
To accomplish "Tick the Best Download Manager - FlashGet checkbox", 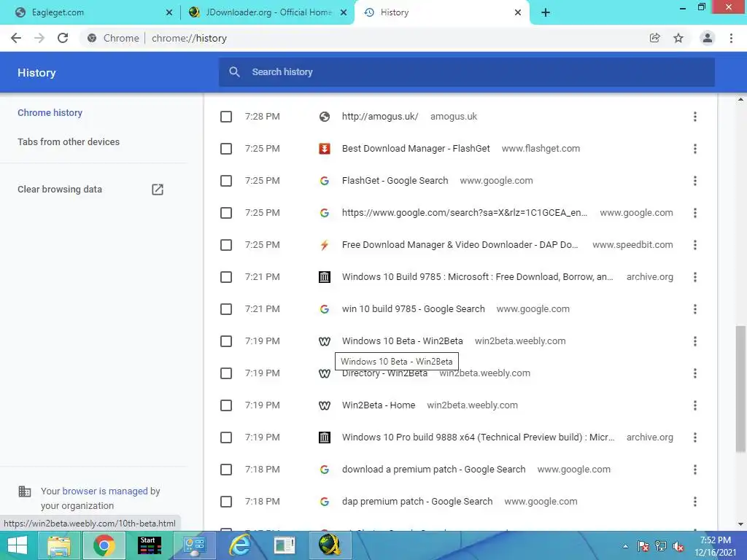I will 226,149.
